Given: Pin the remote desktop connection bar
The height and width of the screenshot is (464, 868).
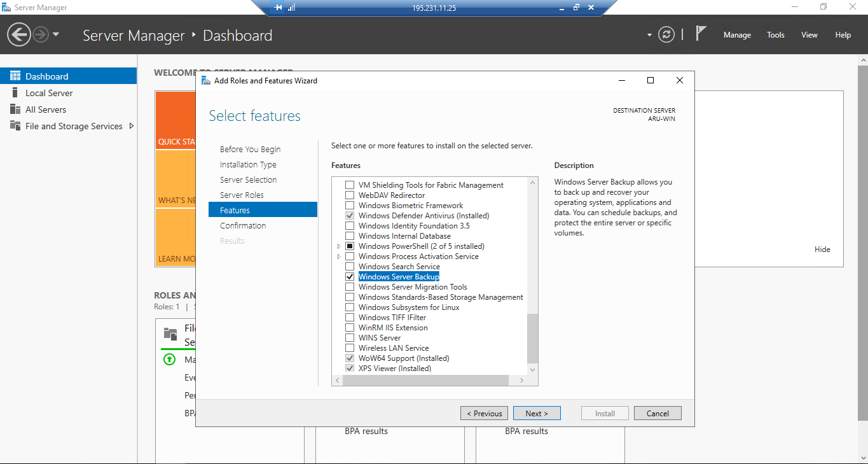Looking at the screenshot, I should [277, 8].
